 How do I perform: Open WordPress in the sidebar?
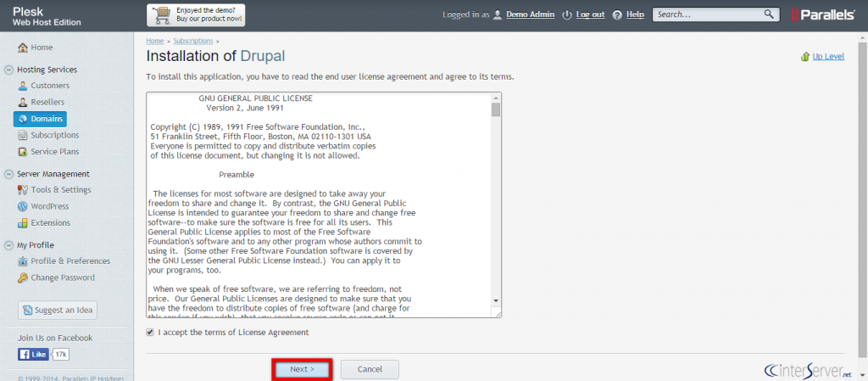coord(50,206)
